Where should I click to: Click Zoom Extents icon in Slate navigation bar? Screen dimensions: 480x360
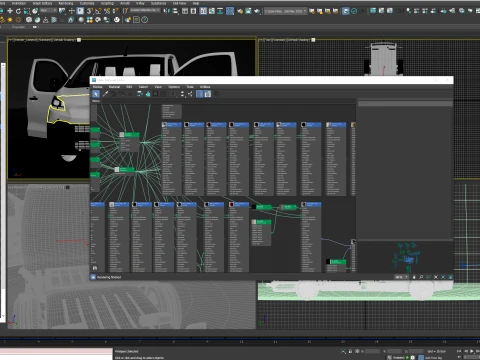pos(436,277)
